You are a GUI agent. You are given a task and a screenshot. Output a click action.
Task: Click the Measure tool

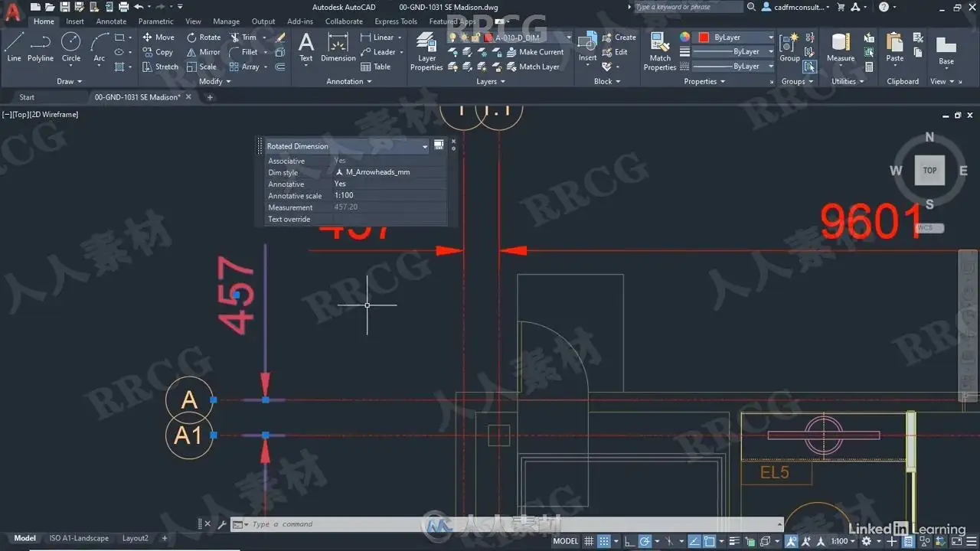tap(841, 47)
